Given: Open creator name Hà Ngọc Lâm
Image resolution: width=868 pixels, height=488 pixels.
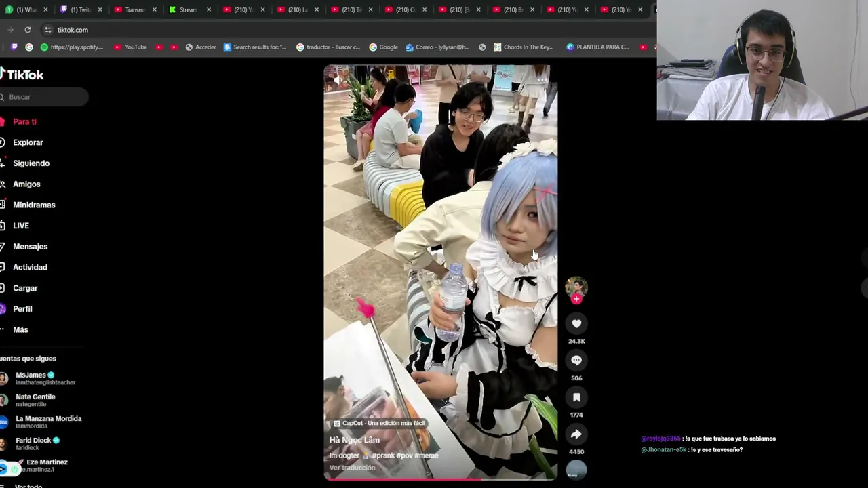Looking at the screenshot, I should tap(354, 440).
